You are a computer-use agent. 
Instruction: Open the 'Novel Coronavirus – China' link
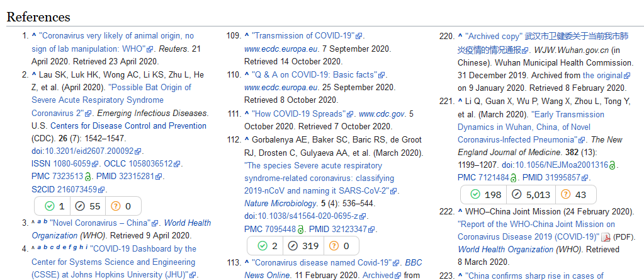(100, 223)
